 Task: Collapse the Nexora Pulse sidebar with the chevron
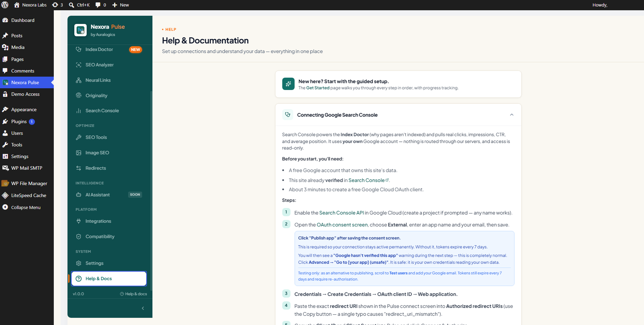[143, 308]
